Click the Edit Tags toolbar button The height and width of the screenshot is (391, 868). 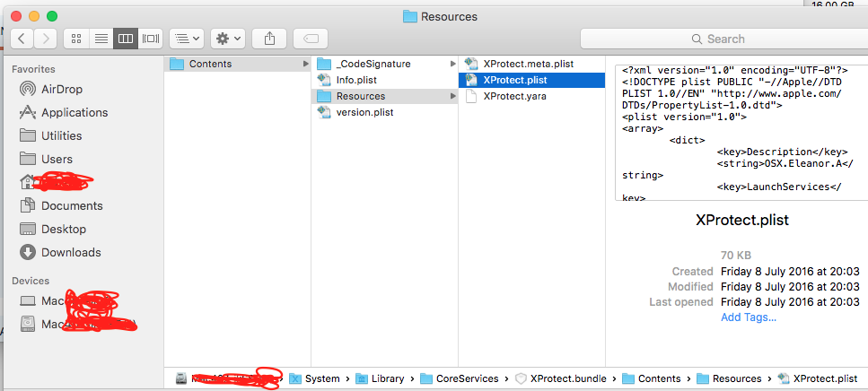click(x=311, y=39)
